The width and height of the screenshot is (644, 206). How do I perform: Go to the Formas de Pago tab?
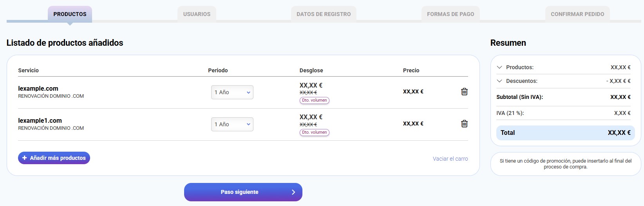450,14
